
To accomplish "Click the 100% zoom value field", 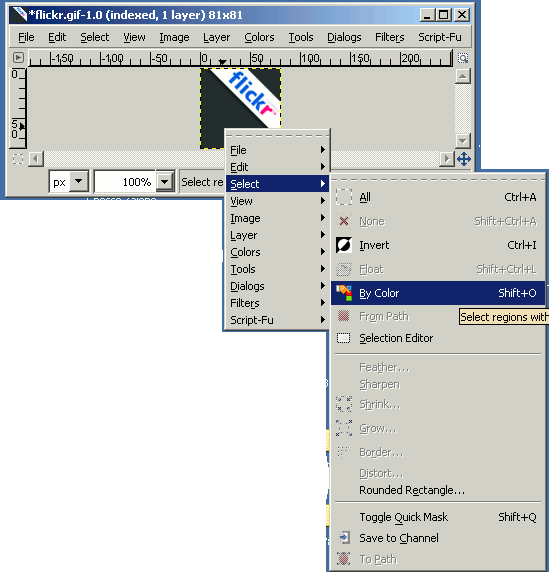I will coord(125,181).
